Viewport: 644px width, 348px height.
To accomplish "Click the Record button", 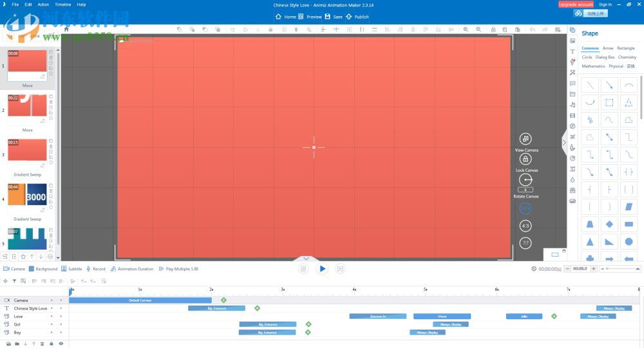I will 96,269.
